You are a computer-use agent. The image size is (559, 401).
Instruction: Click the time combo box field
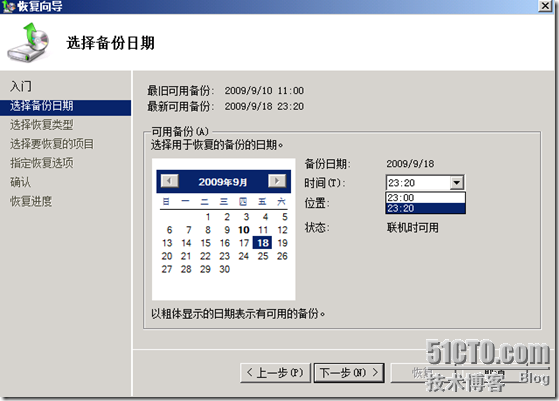point(425,183)
